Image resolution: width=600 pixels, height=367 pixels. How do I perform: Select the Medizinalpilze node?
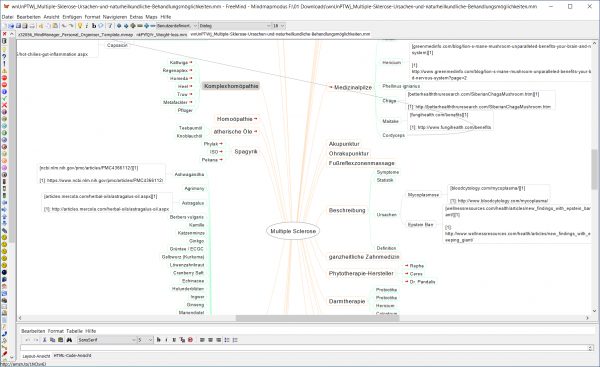click(x=353, y=87)
